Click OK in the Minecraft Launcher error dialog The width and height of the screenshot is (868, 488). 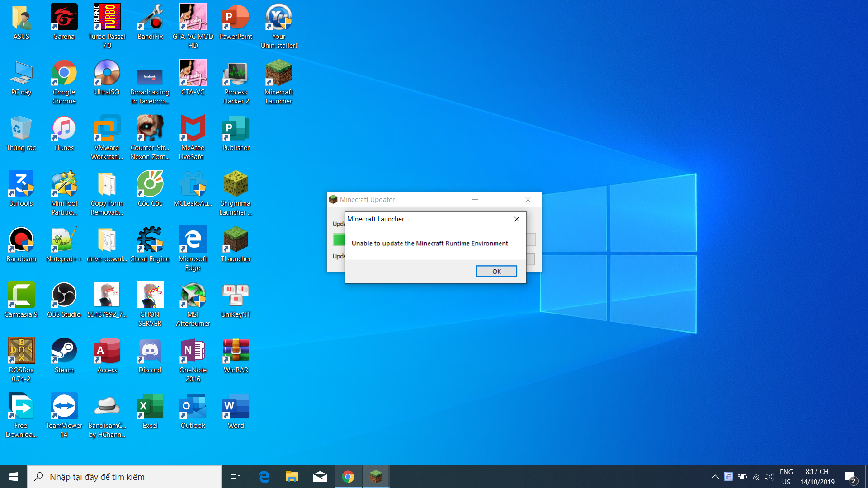[496, 271]
